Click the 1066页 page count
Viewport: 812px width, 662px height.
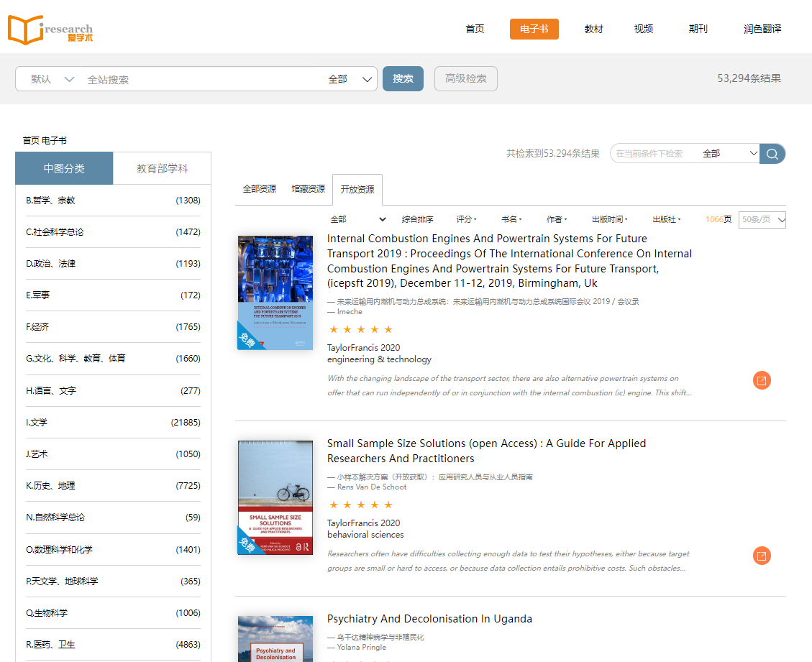point(719,219)
